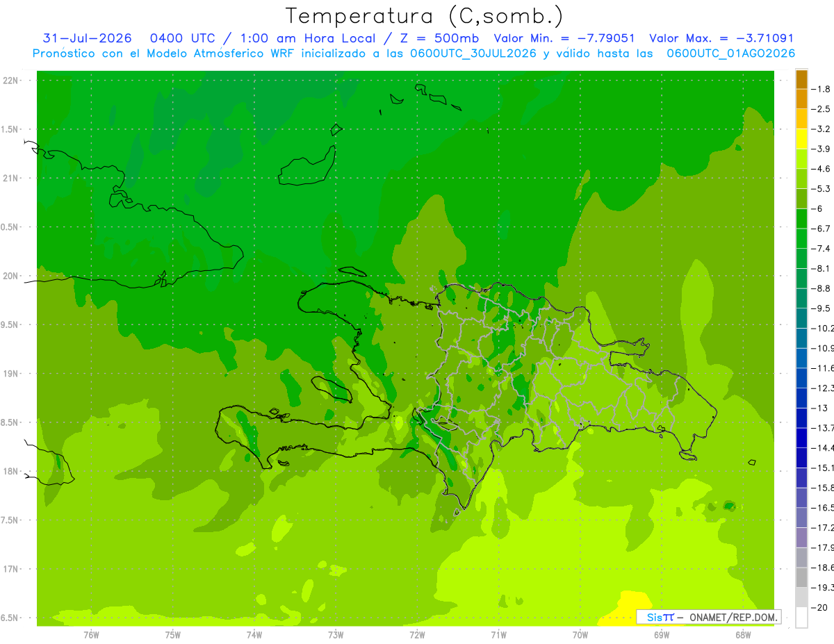The width and height of the screenshot is (834, 644).
Task: Click the '-10.2' colorbar label
Action: (x=824, y=328)
